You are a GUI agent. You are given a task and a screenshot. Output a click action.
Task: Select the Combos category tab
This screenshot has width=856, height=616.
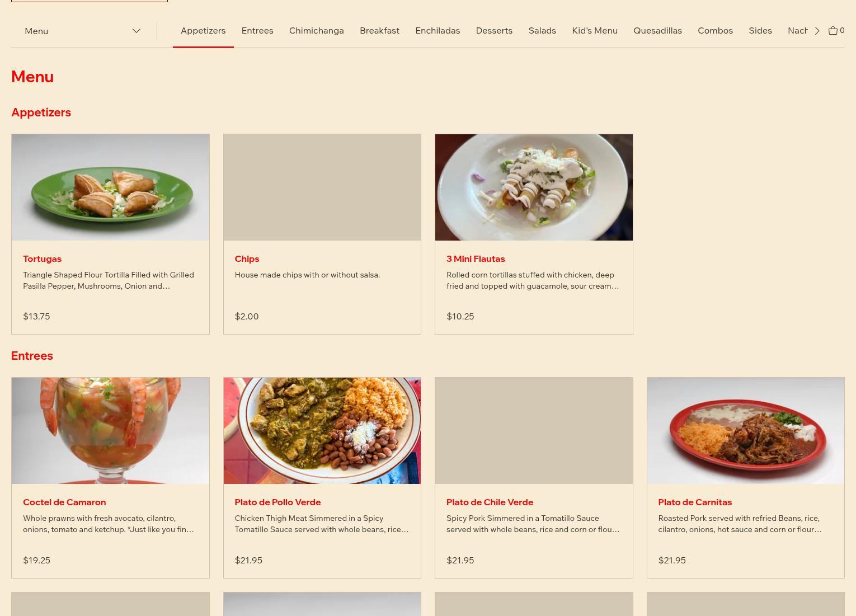click(x=715, y=31)
